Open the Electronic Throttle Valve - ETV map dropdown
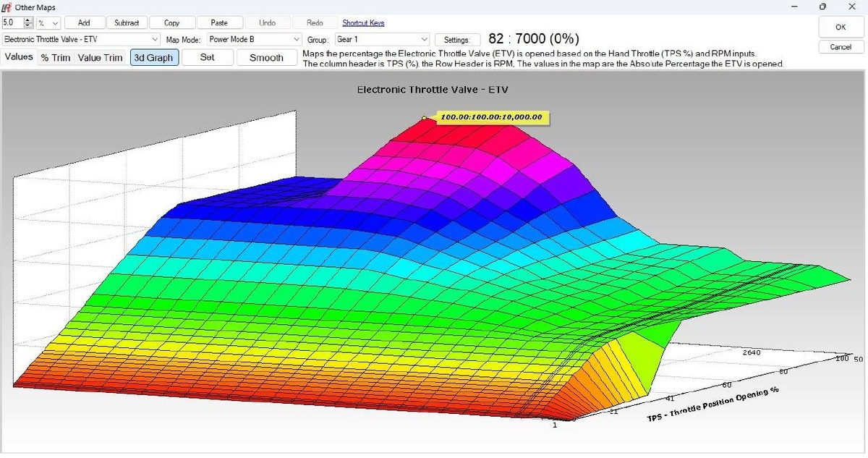The image size is (868, 458). click(x=81, y=39)
